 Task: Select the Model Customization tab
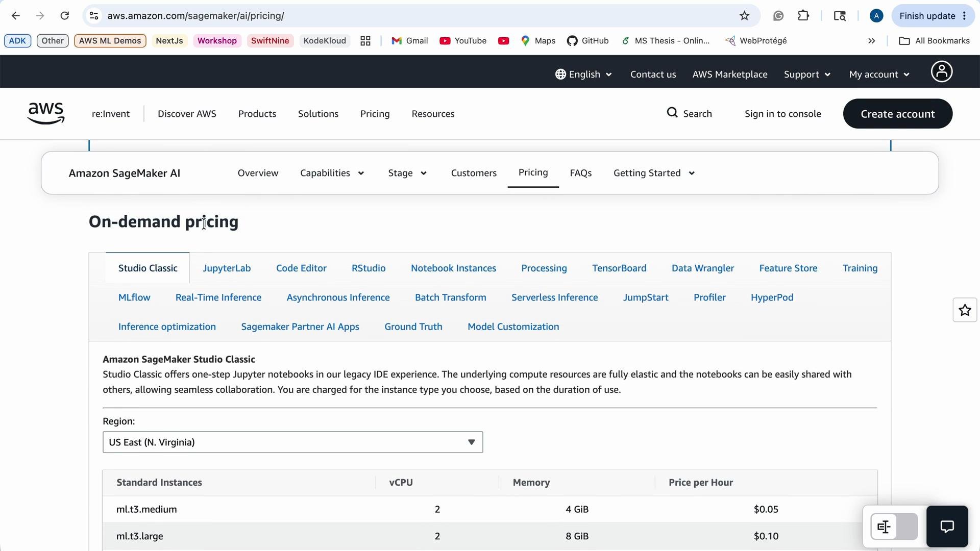pyautogui.click(x=513, y=327)
